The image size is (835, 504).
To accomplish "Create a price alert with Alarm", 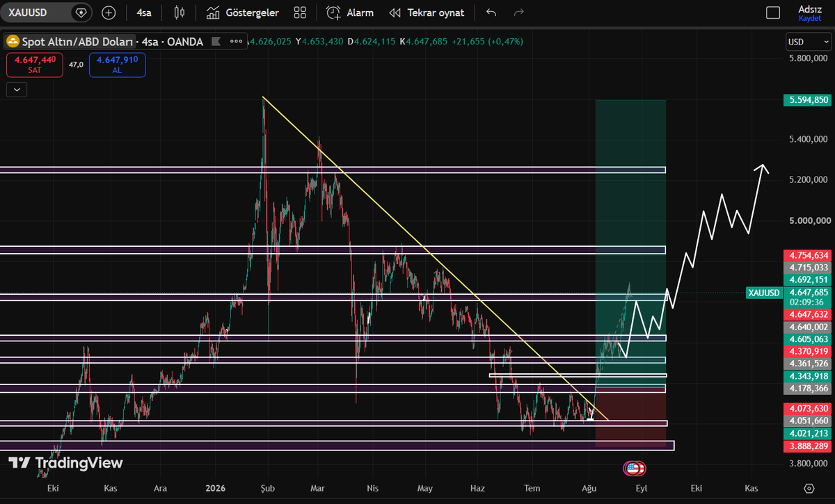I will [350, 13].
